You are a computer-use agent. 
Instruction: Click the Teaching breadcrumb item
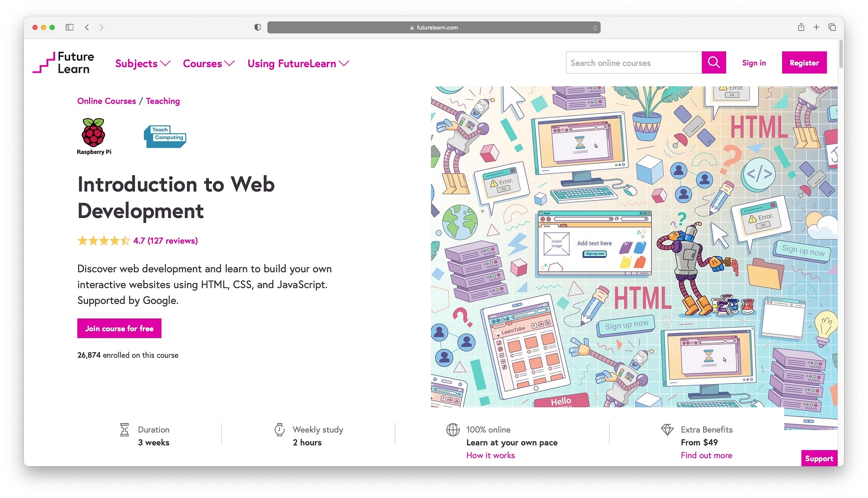tap(162, 100)
